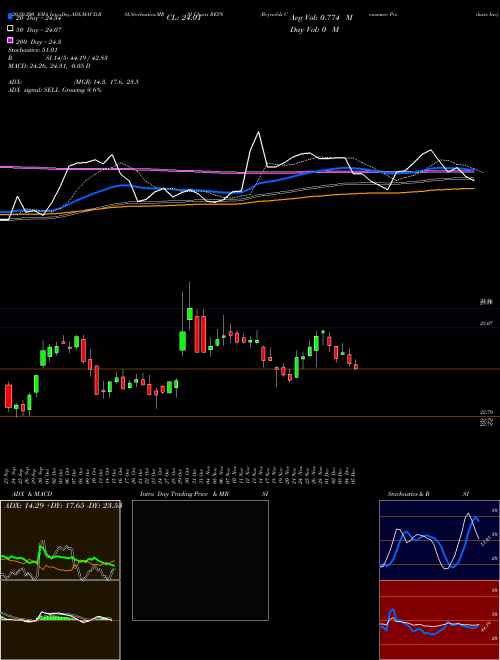500x660 pixels.
Task: Click the 'ADX & MACD' panel heading
Action: (x=32, y=494)
